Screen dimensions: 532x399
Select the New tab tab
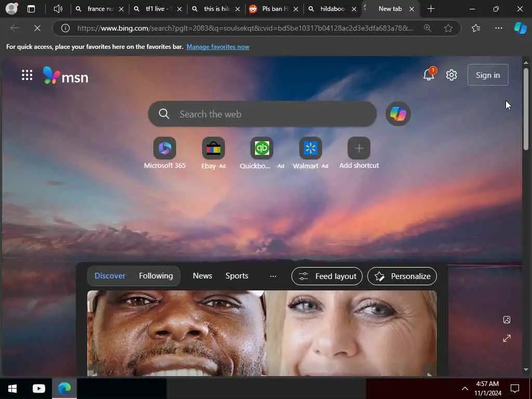pos(390,9)
